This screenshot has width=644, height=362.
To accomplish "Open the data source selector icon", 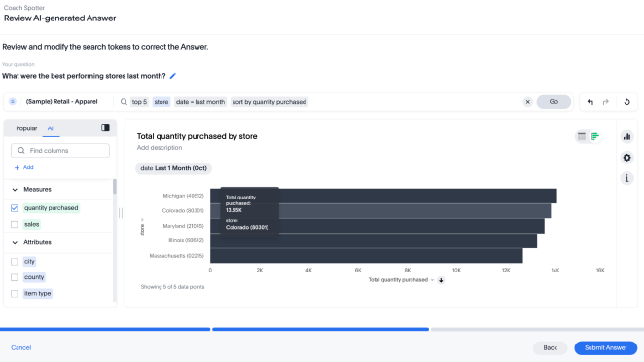I will 13,102.
